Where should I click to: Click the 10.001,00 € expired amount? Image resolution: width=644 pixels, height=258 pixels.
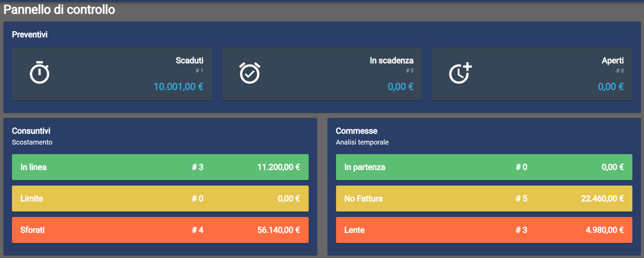coord(178,87)
